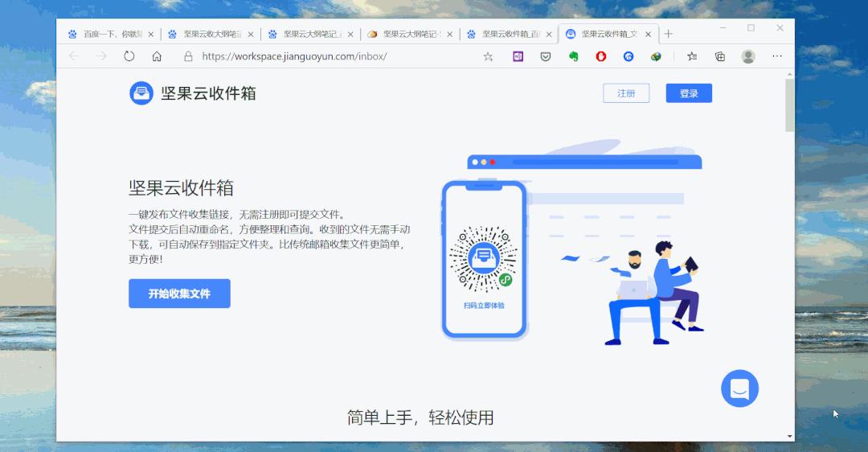This screenshot has height=452, width=868.
Task: Click the 扫码立即体验 caption under the QR code
Action: coord(484,305)
